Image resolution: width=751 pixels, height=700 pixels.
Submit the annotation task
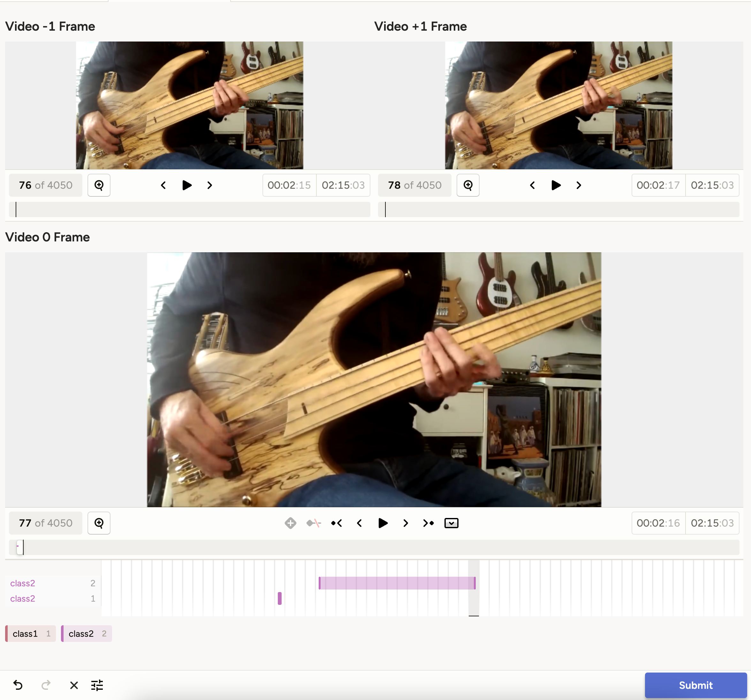[695, 685]
